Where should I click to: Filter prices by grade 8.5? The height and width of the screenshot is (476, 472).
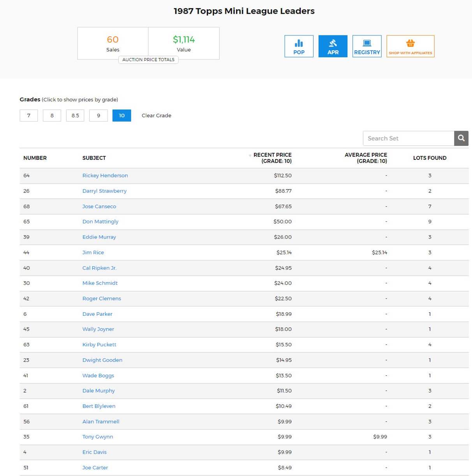[75, 115]
